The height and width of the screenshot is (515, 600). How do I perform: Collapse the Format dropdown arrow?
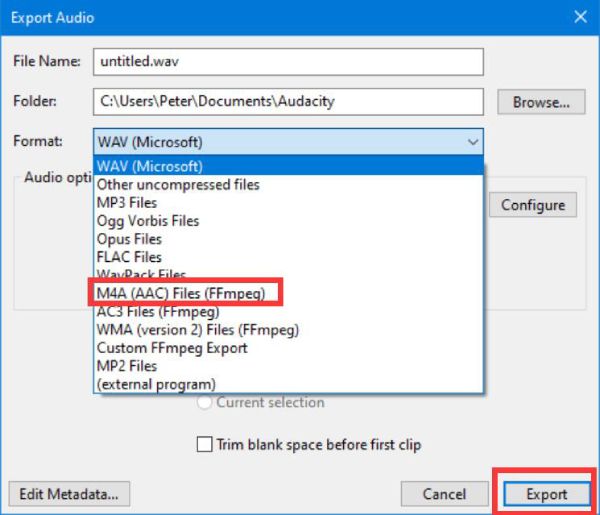tap(473, 142)
